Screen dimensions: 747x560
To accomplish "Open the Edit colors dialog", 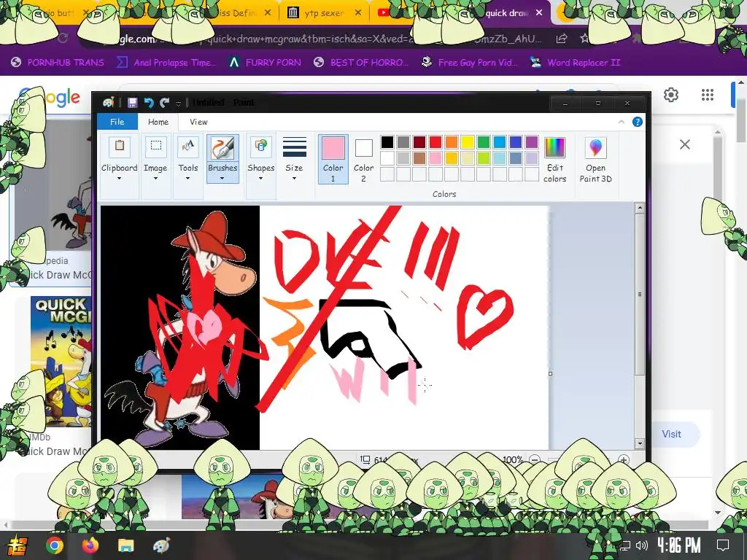I will pyautogui.click(x=554, y=160).
